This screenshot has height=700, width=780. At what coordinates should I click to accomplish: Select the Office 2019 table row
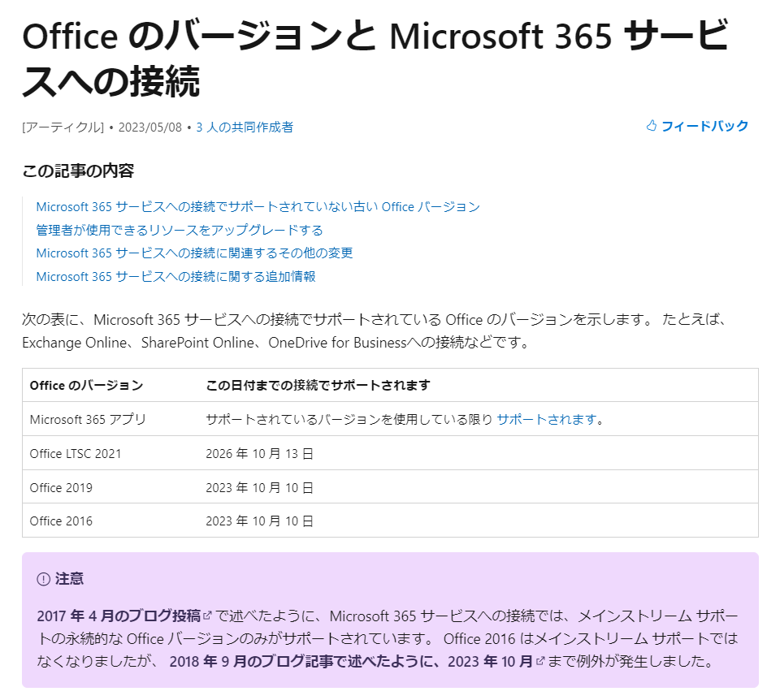[x=58, y=487]
